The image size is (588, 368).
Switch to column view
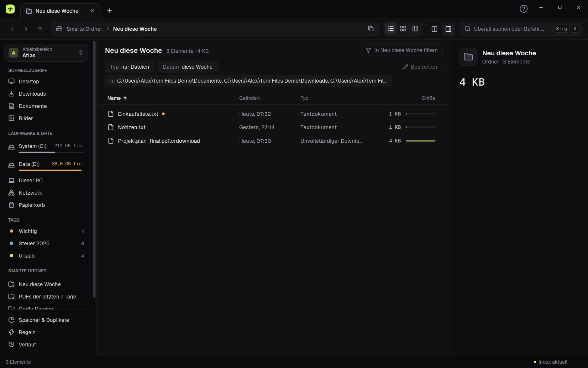point(415,29)
